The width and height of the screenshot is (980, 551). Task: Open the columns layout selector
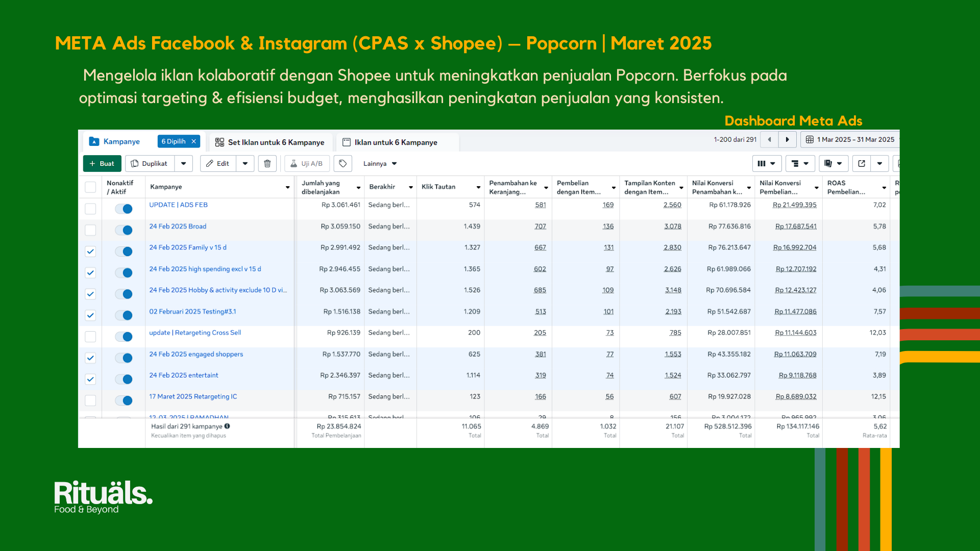766,164
